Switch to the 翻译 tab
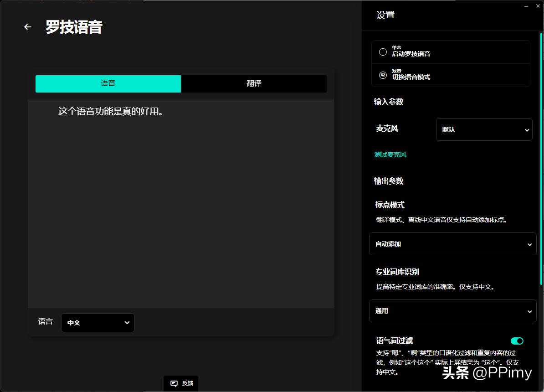The image size is (544, 392). click(x=254, y=84)
